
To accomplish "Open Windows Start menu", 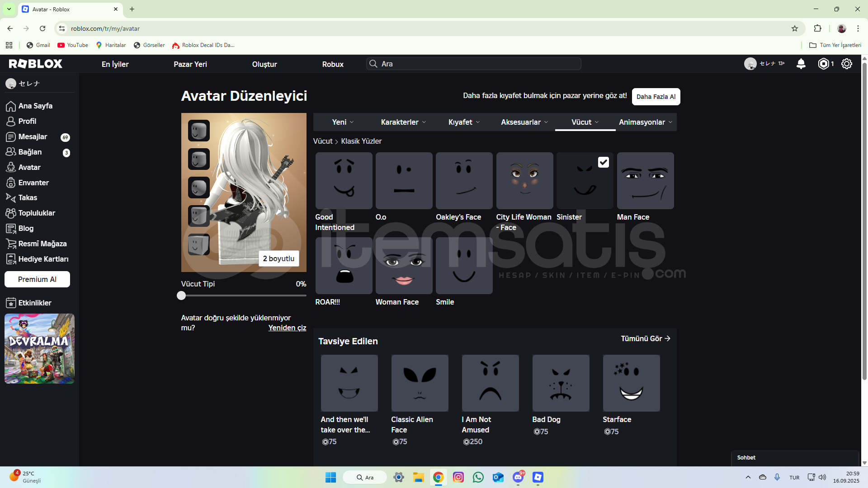I will 330,477.
